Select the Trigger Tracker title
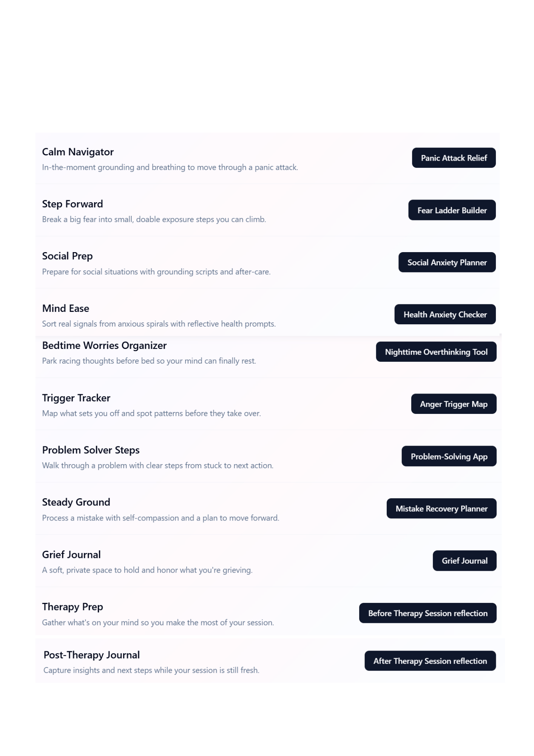 76,398
